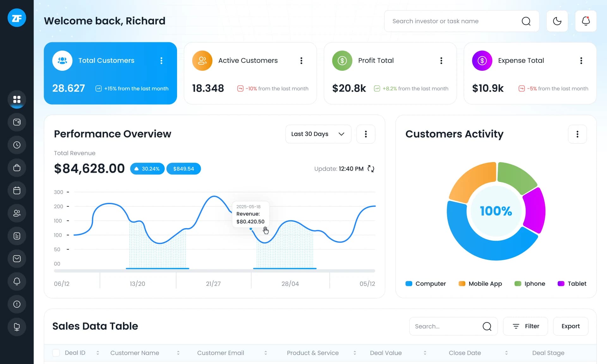Open the Last 30 Days dropdown

(x=318, y=134)
